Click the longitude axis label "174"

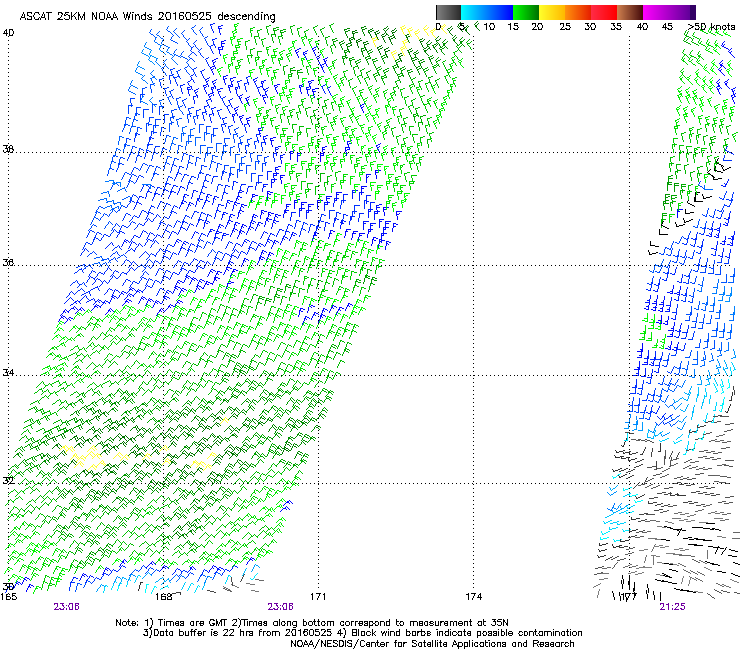(x=473, y=597)
